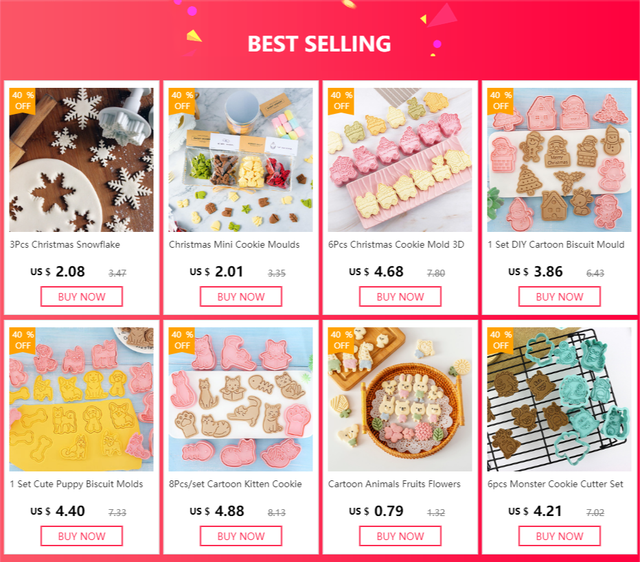Open the mini cookie moulds product photo
Screen dimensions: 640x562
tap(241, 160)
